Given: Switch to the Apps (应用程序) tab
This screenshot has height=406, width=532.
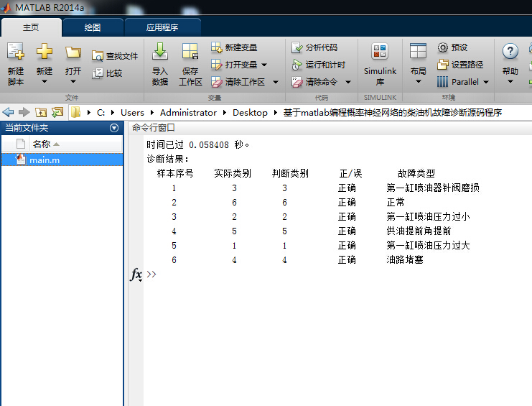Looking at the screenshot, I should 162,27.
